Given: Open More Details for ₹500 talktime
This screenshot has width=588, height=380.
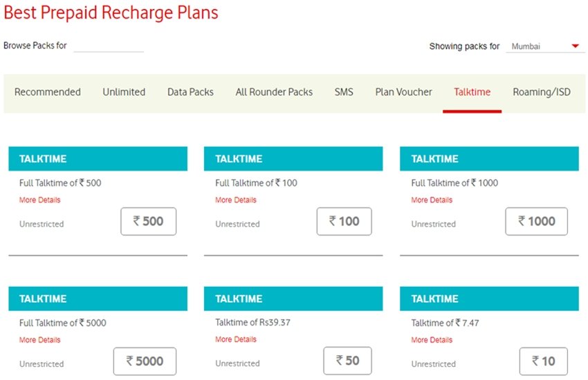Looking at the screenshot, I should coord(40,200).
